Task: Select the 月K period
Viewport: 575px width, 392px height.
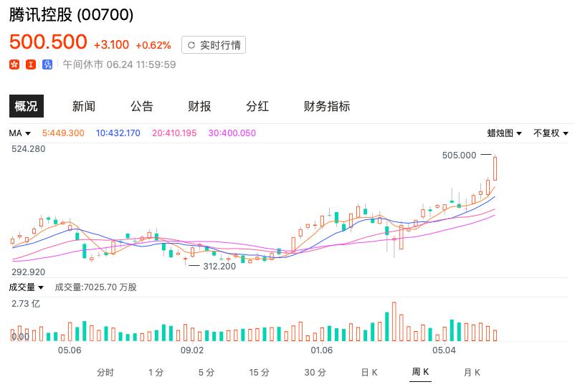Action: pyautogui.click(x=472, y=372)
